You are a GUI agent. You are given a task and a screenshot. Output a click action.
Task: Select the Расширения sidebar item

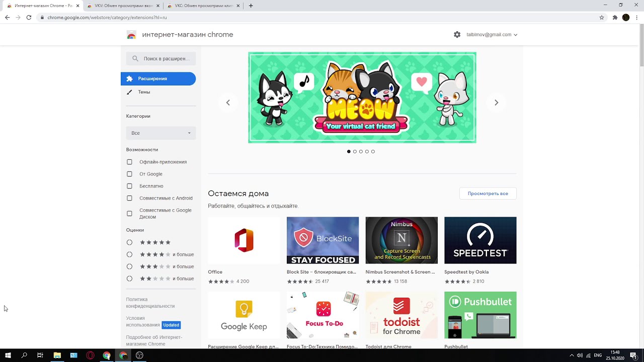pos(158,78)
